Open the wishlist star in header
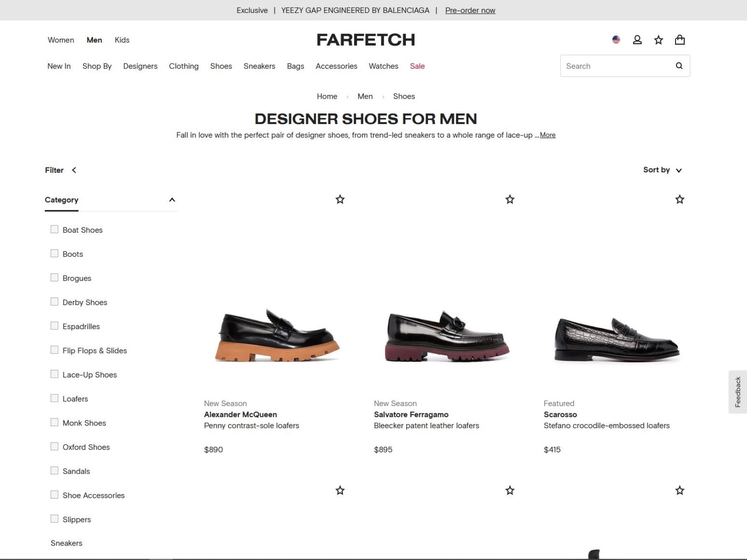The image size is (747, 560). point(658,40)
